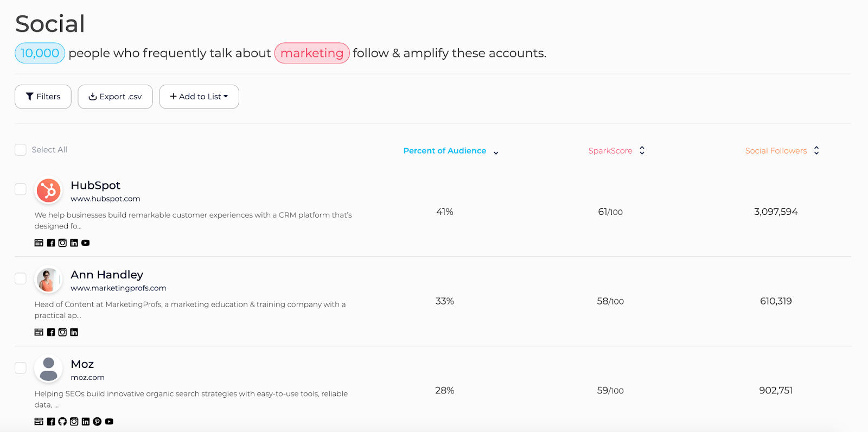Open Ann Handley's Instagram icon

click(62, 332)
